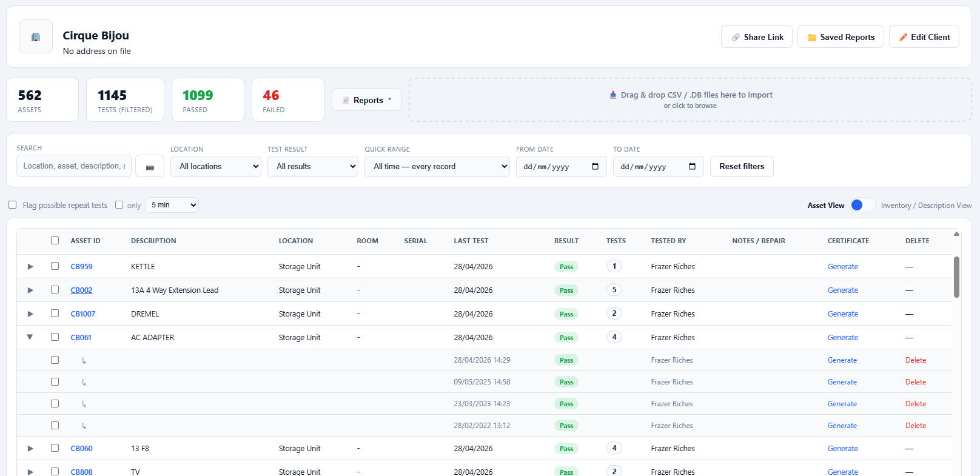This screenshot has width=980, height=476.
Task: Click the barcode scan icon beside search box
Action: [150, 167]
